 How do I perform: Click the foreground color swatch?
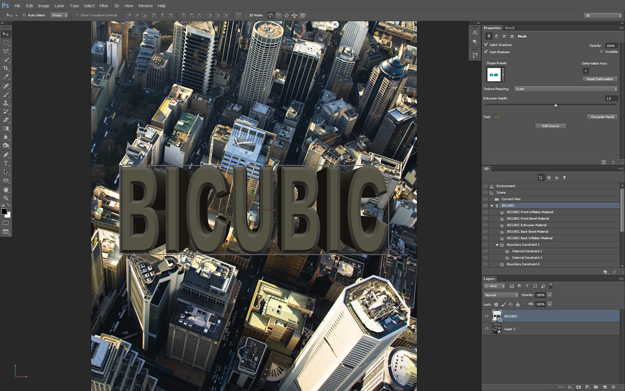[4, 211]
